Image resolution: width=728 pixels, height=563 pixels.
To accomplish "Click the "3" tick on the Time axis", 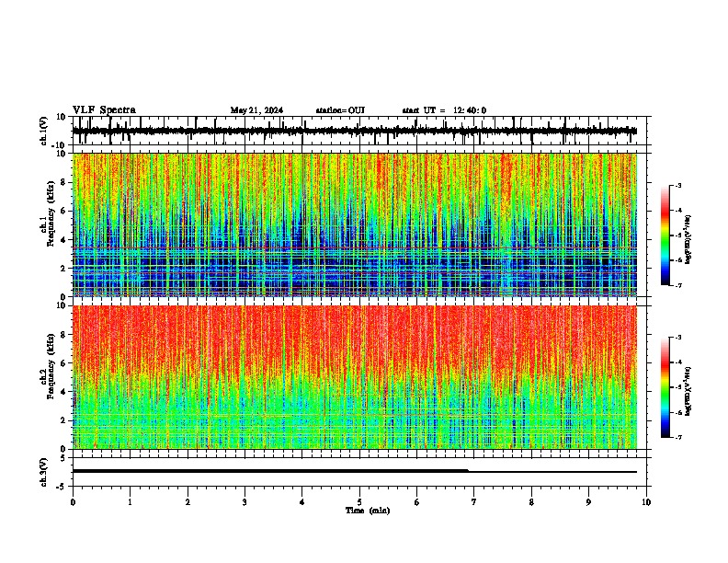I will pos(245,502).
